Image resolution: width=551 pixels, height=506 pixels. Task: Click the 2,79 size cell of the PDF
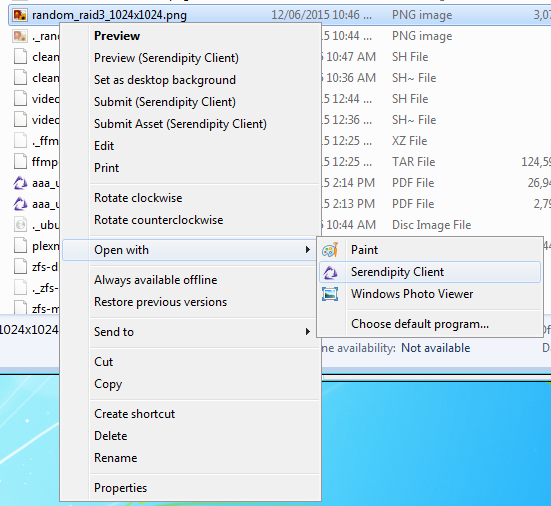tap(542, 204)
